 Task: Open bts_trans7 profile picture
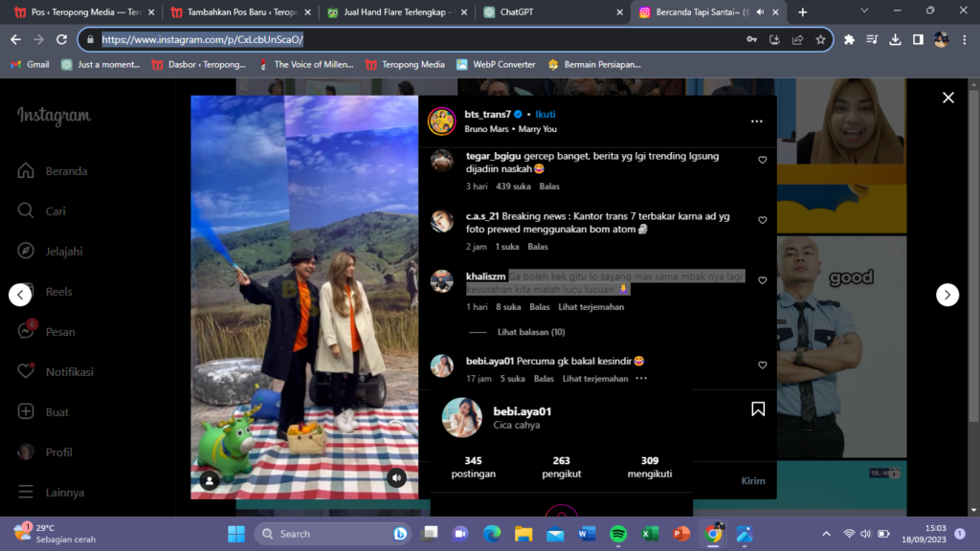pyautogui.click(x=442, y=121)
